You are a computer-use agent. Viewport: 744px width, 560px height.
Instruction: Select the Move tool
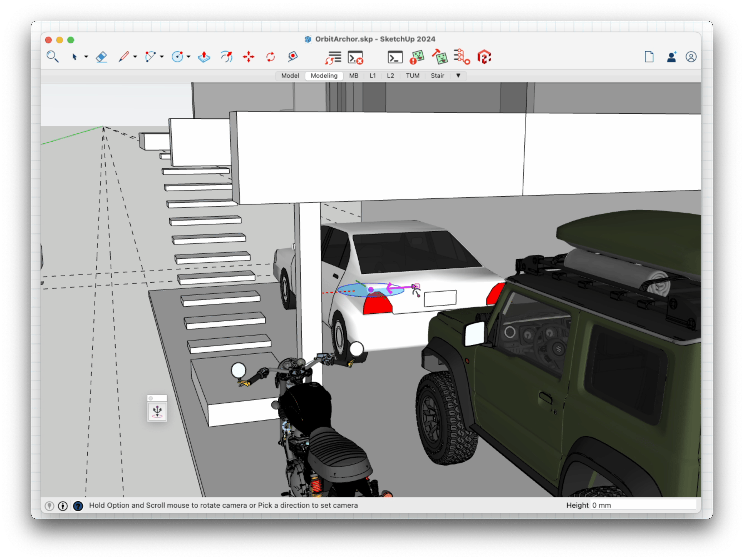click(249, 57)
